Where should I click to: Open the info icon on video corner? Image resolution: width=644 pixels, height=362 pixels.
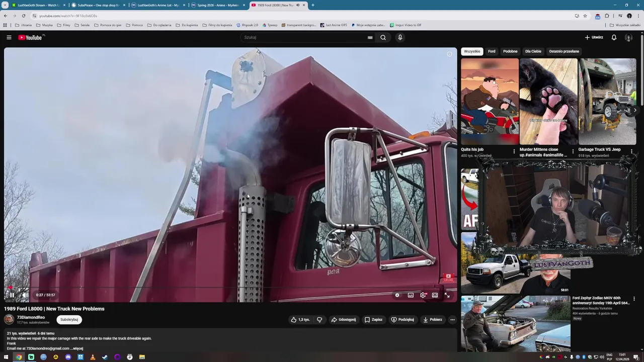pos(449,54)
